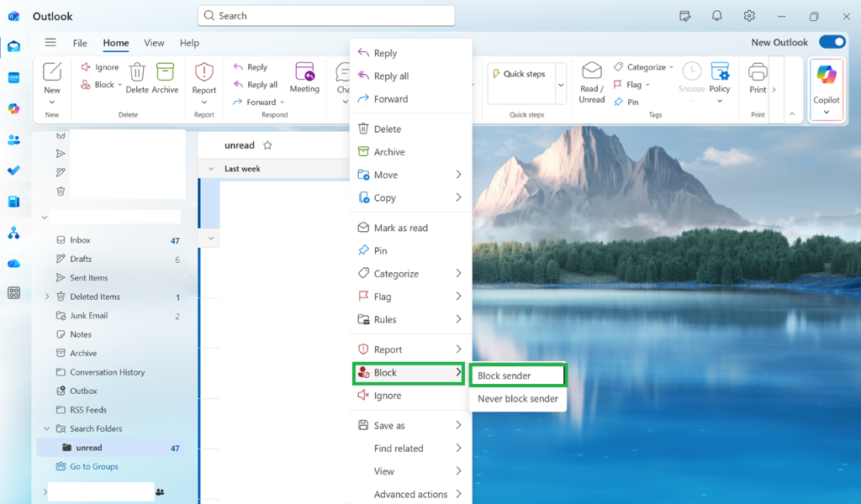The width and height of the screenshot is (861, 504).
Task: Turn off the New Outlook switch
Action: pos(832,42)
